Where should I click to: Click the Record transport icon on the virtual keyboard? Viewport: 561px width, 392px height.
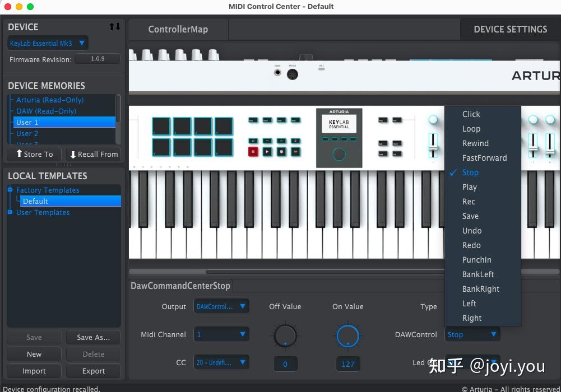click(x=280, y=151)
